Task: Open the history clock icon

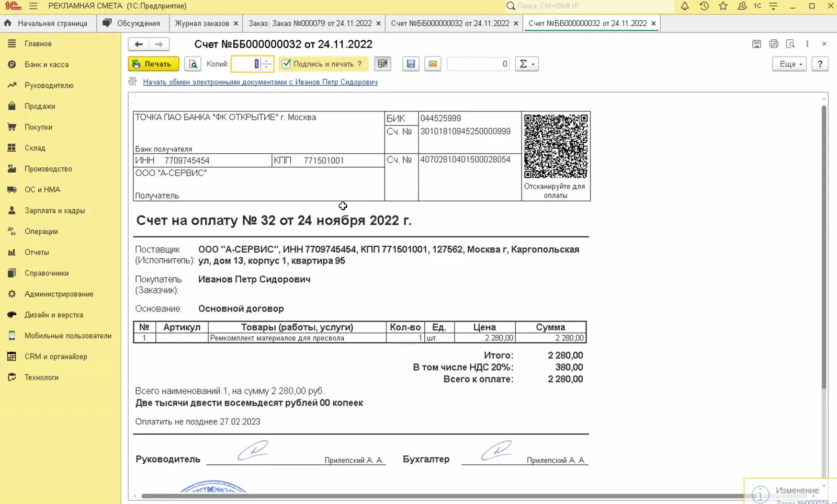Action: [704, 6]
